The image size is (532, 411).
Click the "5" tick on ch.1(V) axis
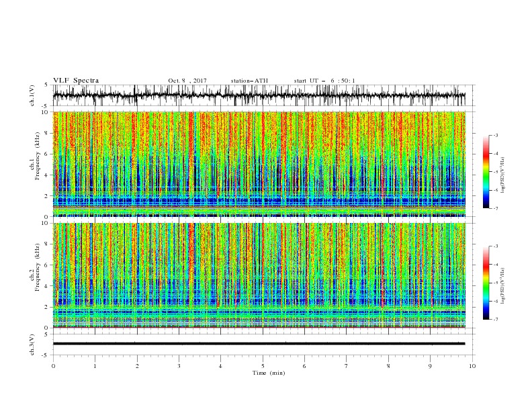(x=47, y=85)
